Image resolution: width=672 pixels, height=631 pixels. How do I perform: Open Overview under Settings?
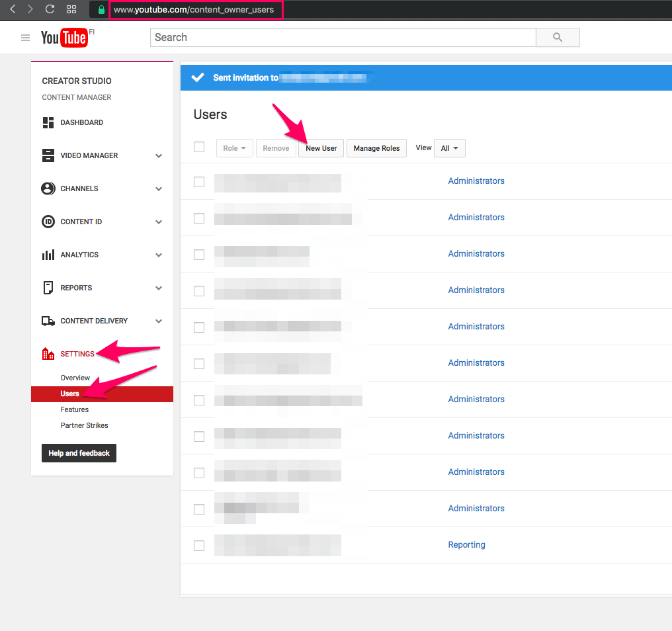(75, 378)
